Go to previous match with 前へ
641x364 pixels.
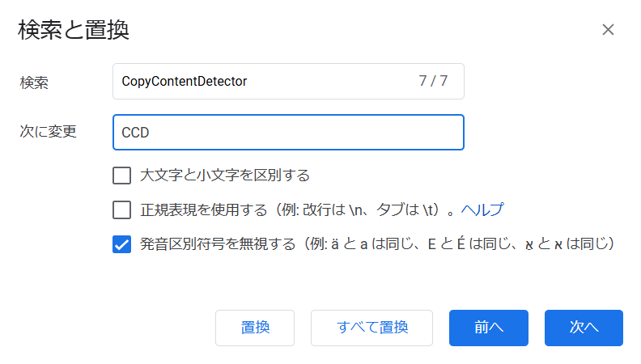489,328
